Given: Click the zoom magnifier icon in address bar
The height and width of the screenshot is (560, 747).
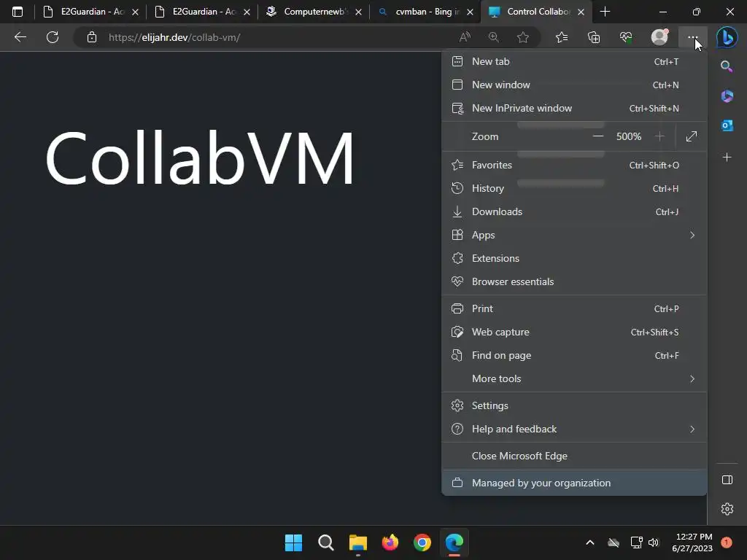Looking at the screenshot, I should click(x=494, y=37).
